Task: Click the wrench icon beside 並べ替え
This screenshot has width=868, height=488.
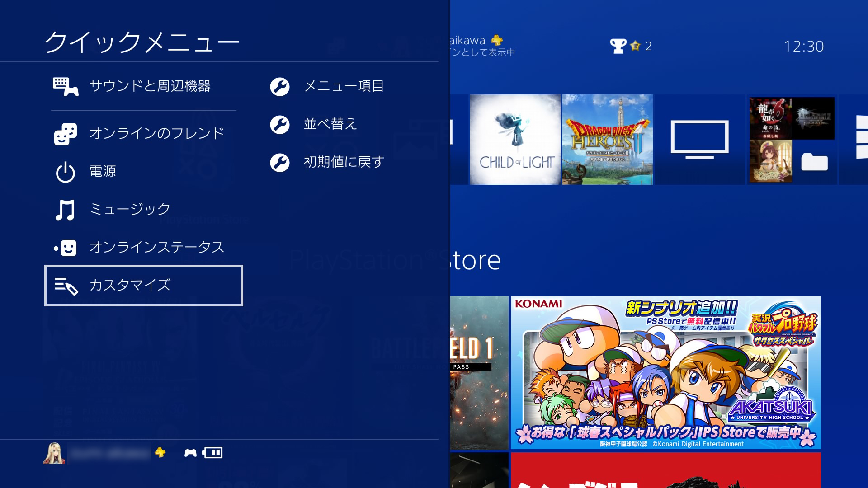Action: click(280, 124)
